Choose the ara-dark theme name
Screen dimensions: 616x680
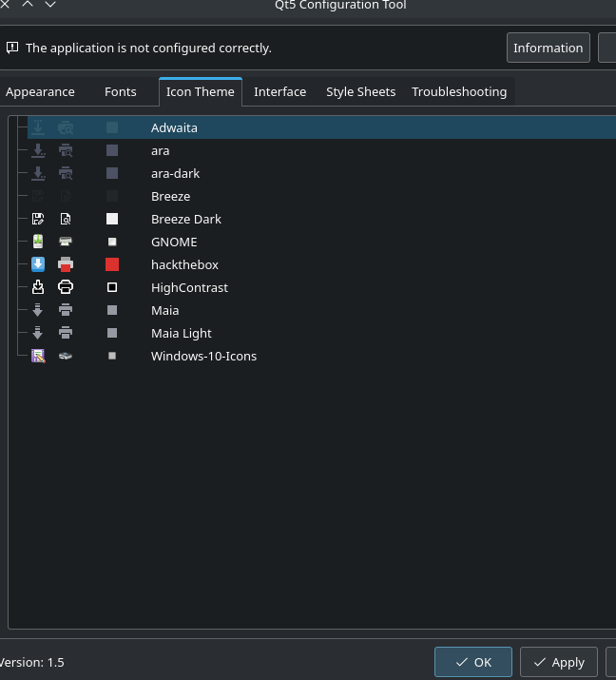175,173
